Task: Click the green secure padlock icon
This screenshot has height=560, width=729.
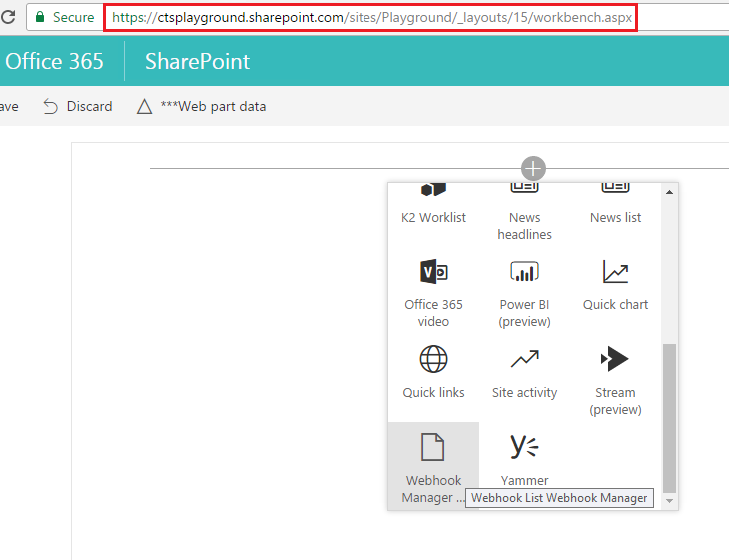Action: click(x=40, y=17)
